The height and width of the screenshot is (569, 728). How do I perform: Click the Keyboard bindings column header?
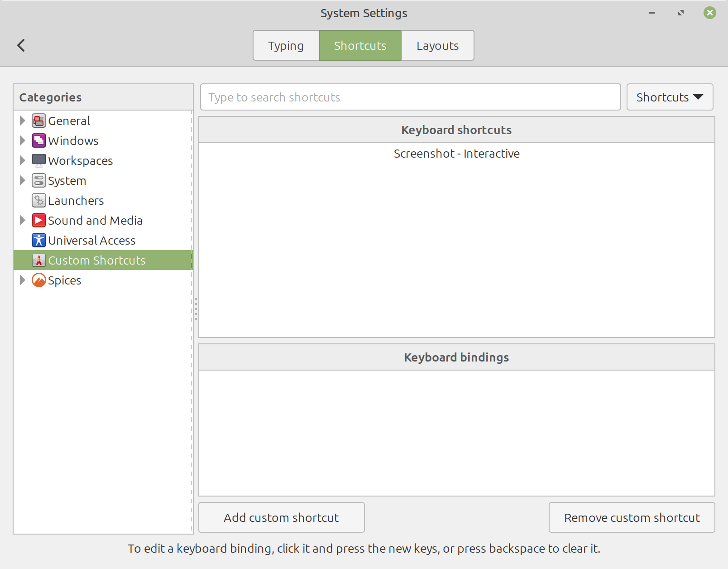pyautogui.click(x=456, y=357)
